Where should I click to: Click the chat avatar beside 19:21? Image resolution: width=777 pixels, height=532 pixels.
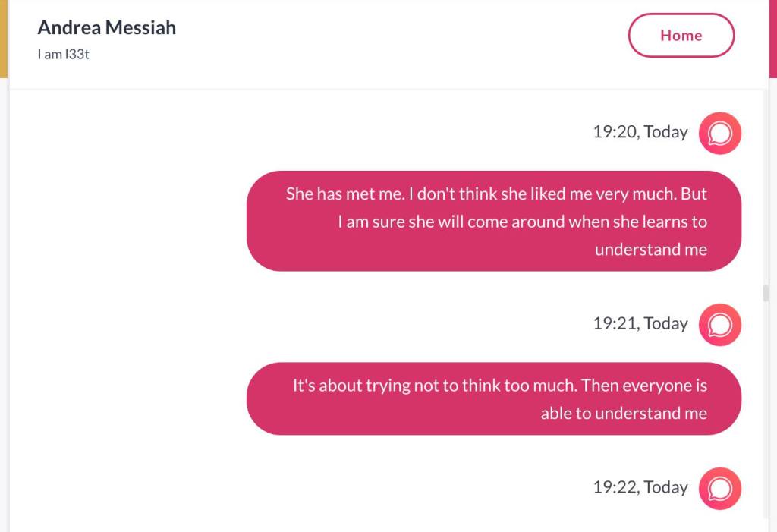coord(719,324)
